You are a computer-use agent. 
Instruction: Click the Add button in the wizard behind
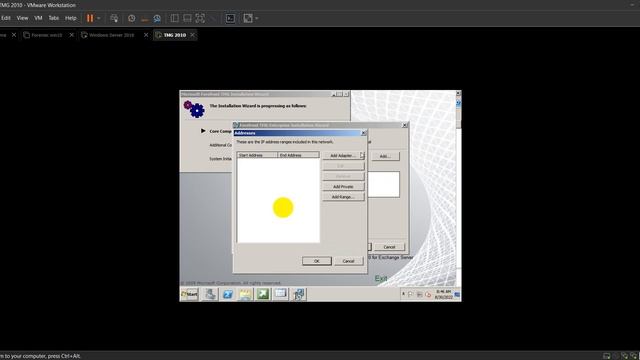click(384, 156)
